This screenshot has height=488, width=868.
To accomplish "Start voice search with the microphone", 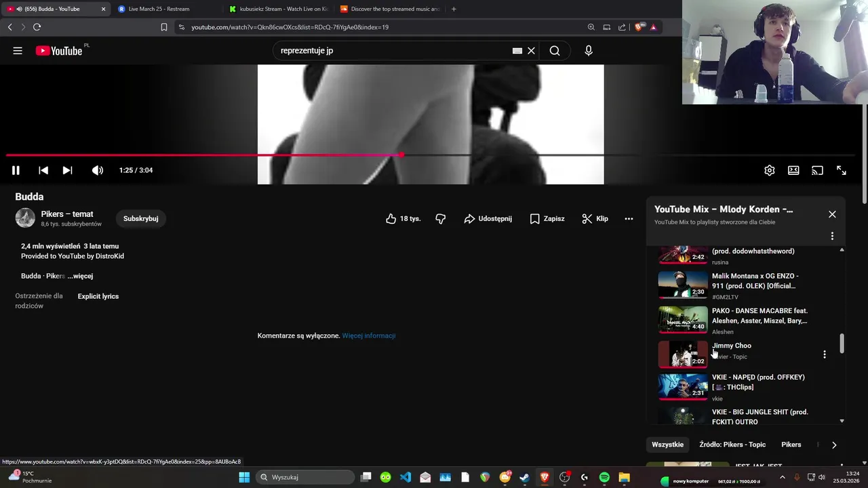I will (589, 51).
